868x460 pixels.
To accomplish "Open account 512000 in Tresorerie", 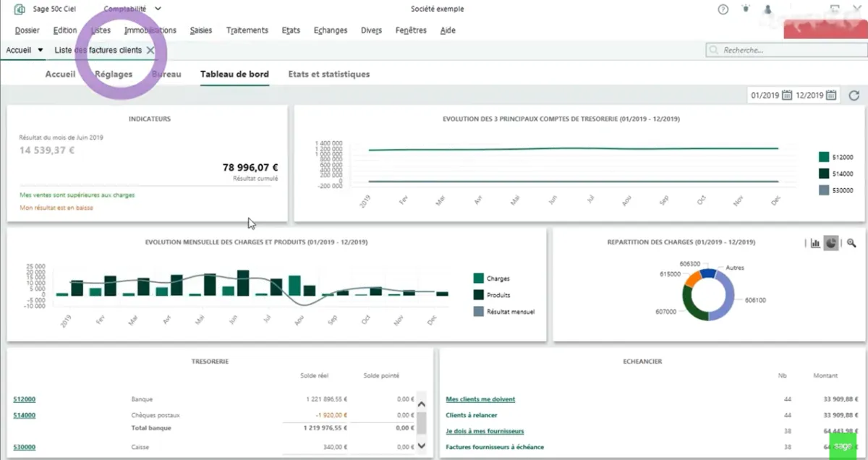I will pos(25,399).
